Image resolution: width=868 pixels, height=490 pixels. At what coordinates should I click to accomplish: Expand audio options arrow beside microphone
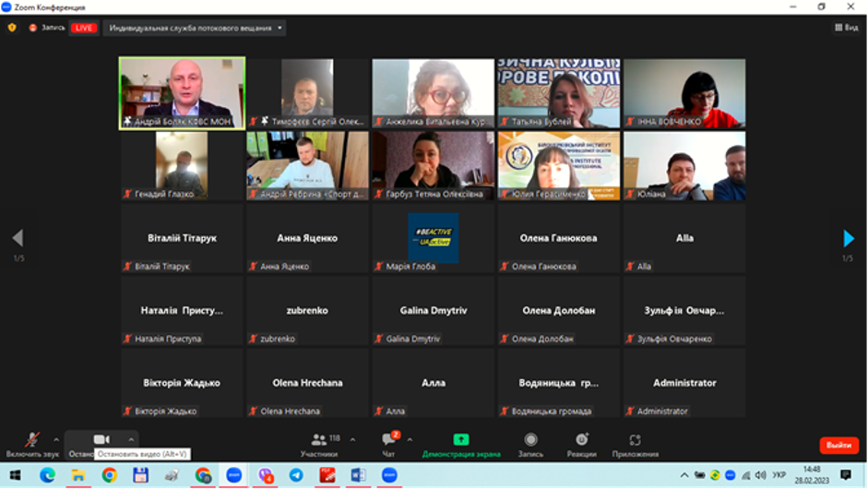[x=56, y=439]
